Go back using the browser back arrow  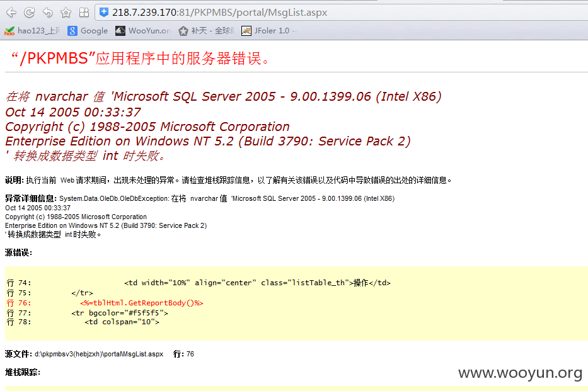pos(11,13)
